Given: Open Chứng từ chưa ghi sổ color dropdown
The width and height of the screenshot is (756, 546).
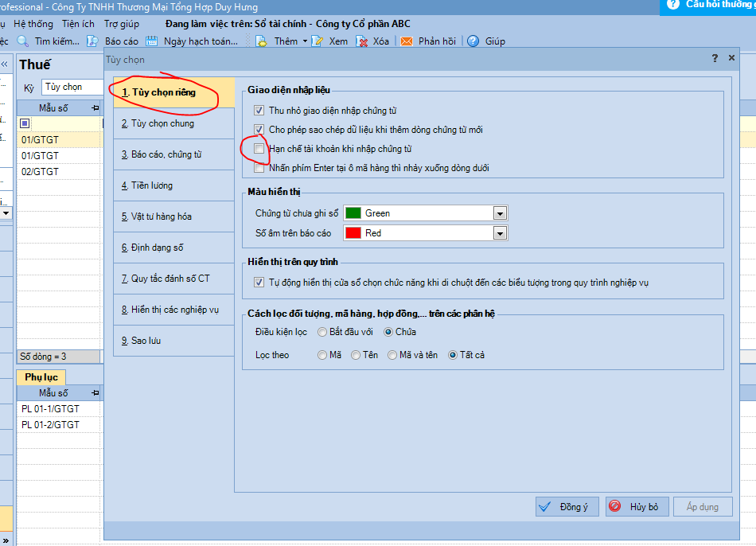Looking at the screenshot, I should 500,213.
